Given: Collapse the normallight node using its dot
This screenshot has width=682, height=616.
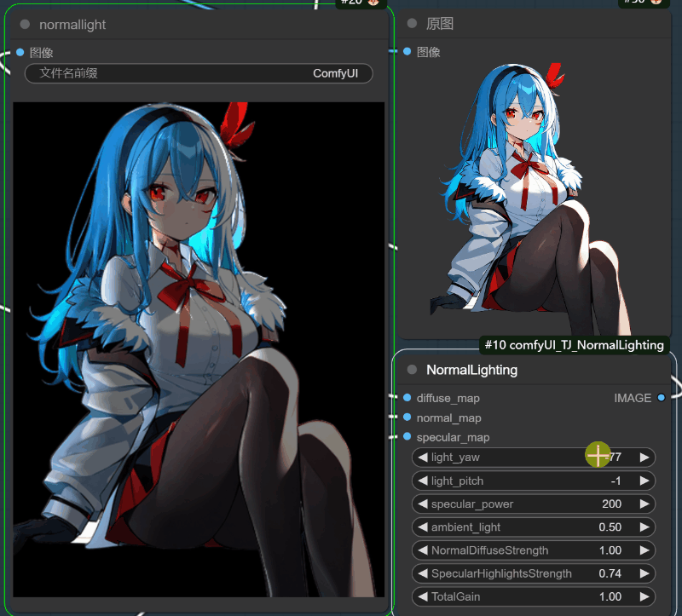Looking at the screenshot, I should pos(25,25).
